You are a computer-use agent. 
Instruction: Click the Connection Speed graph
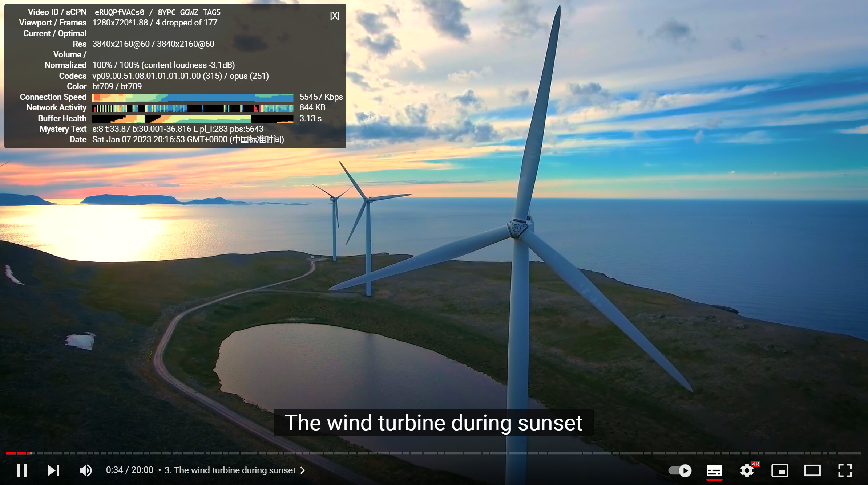click(192, 97)
